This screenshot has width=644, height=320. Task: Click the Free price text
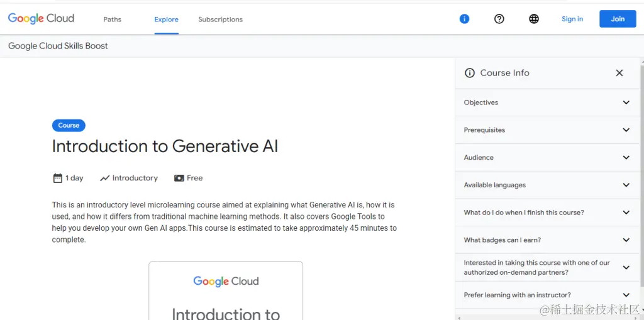click(x=195, y=178)
